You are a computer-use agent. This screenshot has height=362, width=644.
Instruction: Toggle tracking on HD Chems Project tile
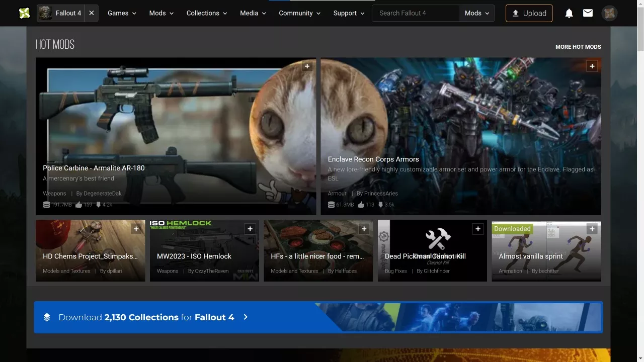click(x=136, y=229)
